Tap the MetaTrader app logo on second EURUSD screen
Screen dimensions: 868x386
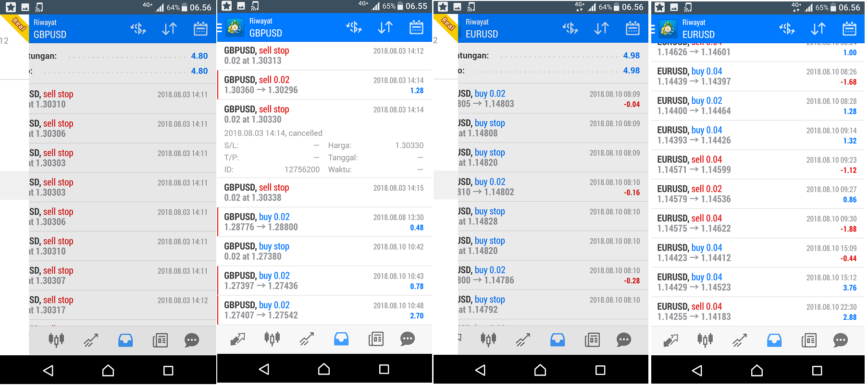pos(668,29)
